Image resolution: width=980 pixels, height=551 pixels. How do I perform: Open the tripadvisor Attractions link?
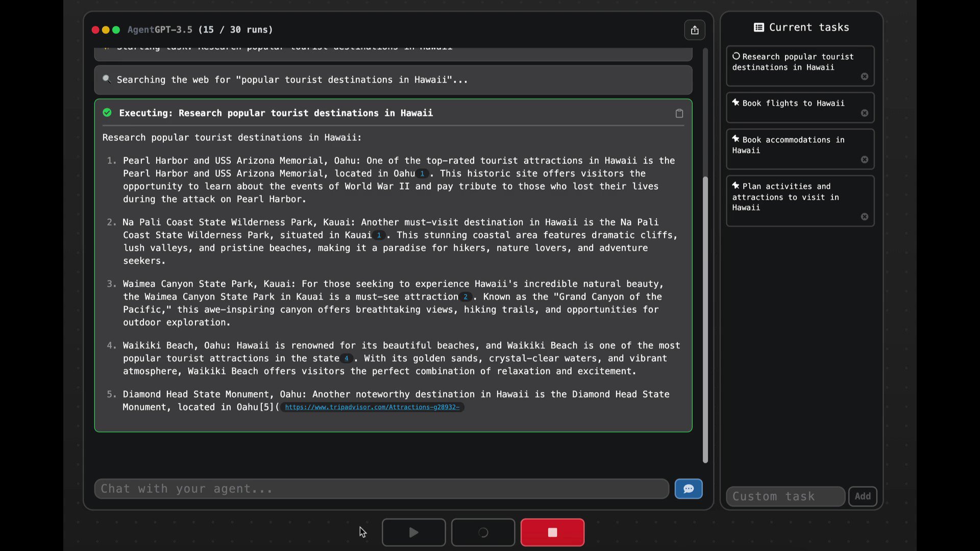[372, 407]
